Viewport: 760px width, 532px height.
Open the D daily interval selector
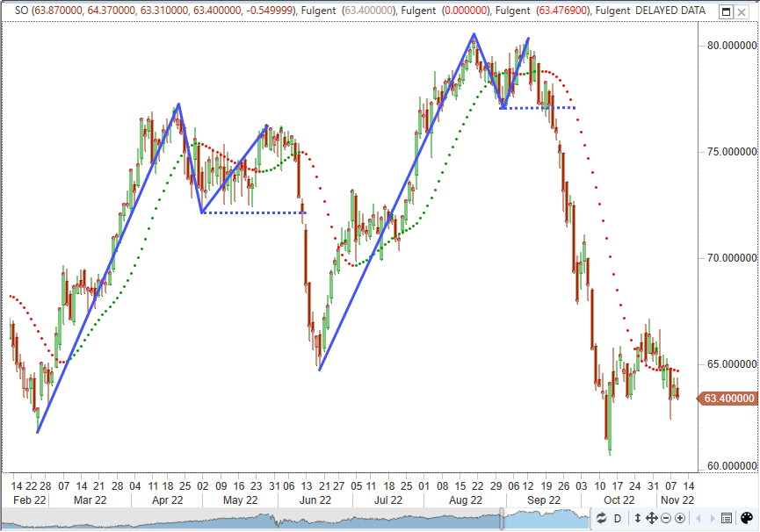coord(617,519)
